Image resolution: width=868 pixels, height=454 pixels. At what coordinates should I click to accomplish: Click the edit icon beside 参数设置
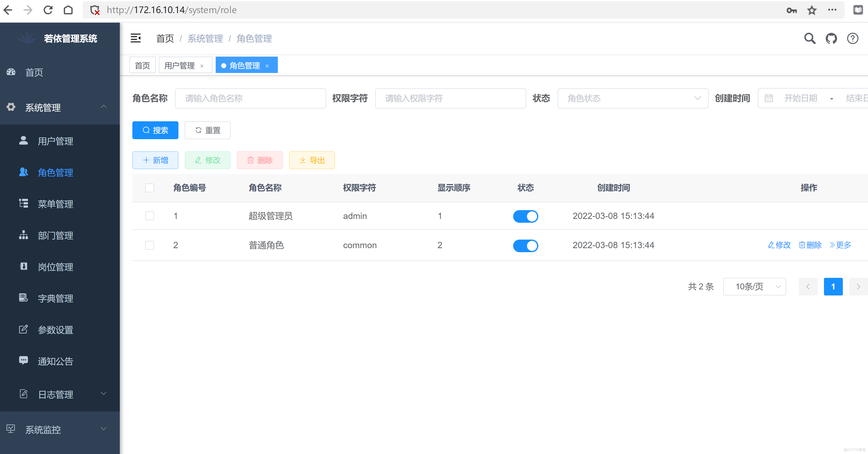pos(24,329)
